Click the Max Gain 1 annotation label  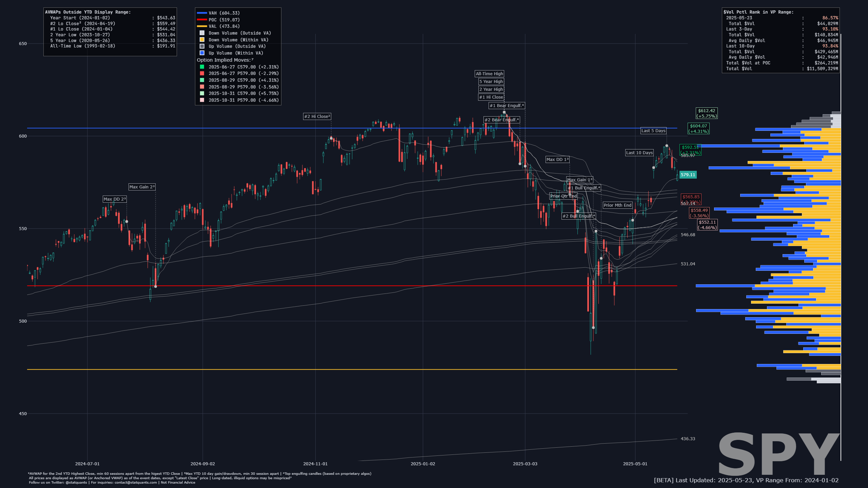point(580,180)
